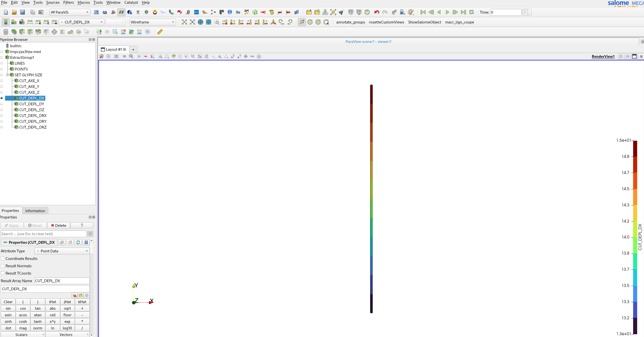This screenshot has height=337, width=644.
Task: Click the Ruler tool icon
Action: pyautogui.click(x=160, y=32)
